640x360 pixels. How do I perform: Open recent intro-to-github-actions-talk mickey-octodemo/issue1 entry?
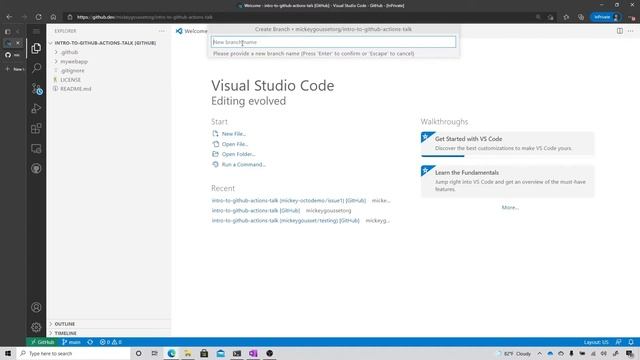tap(289, 200)
